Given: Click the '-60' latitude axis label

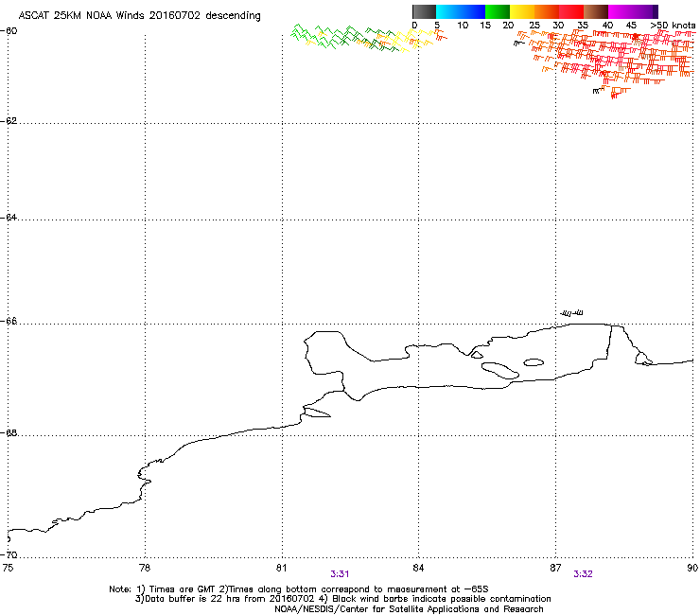Looking at the screenshot, I should point(9,31).
